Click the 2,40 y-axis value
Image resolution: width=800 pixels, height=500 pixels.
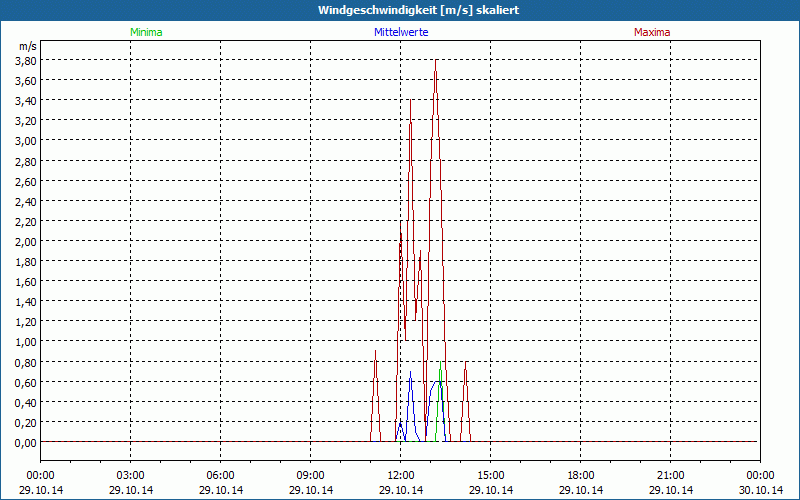click(26, 201)
